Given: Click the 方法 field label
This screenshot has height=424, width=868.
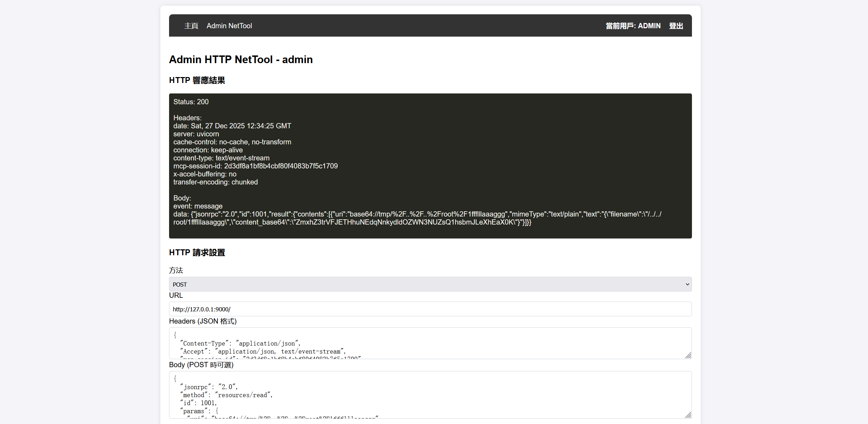Looking at the screenshot, I should [x=176, y=270].
